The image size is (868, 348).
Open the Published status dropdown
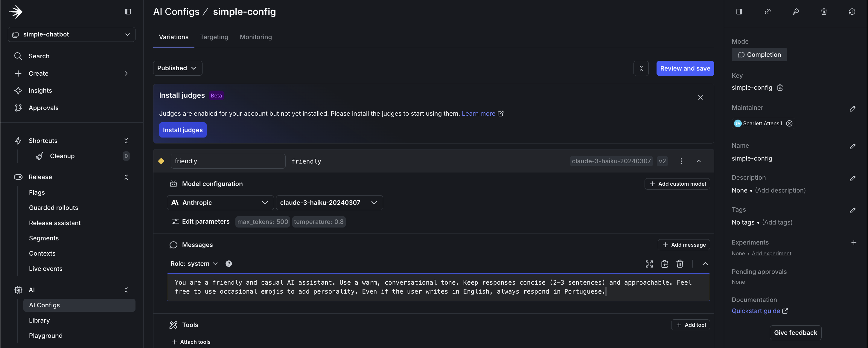coord(177,68)
